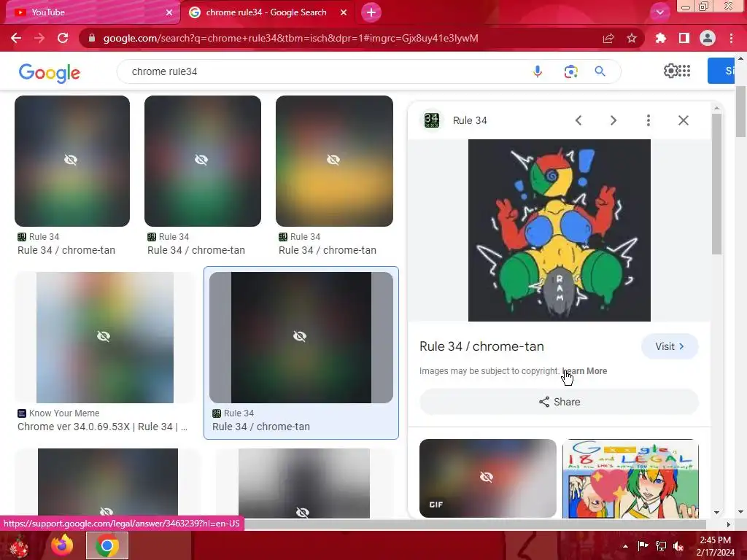View site info via the lock icon
This screenshot has width=747, height=560.
[x=91, y=38]
